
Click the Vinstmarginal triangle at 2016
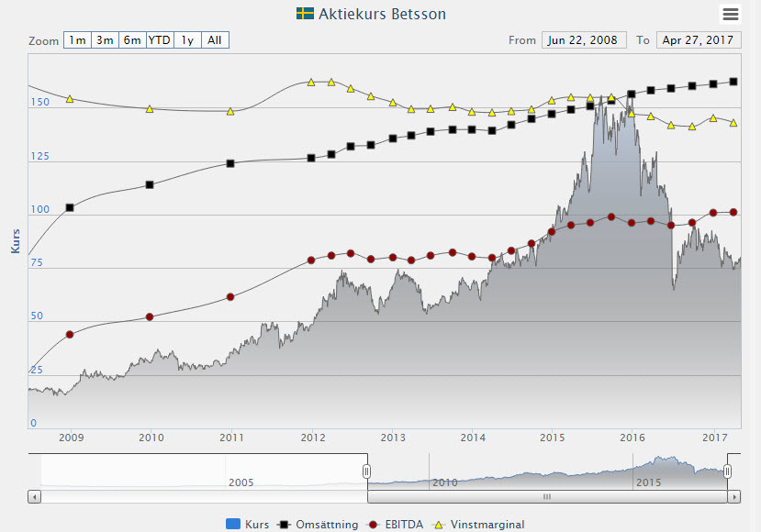point(632,114)
